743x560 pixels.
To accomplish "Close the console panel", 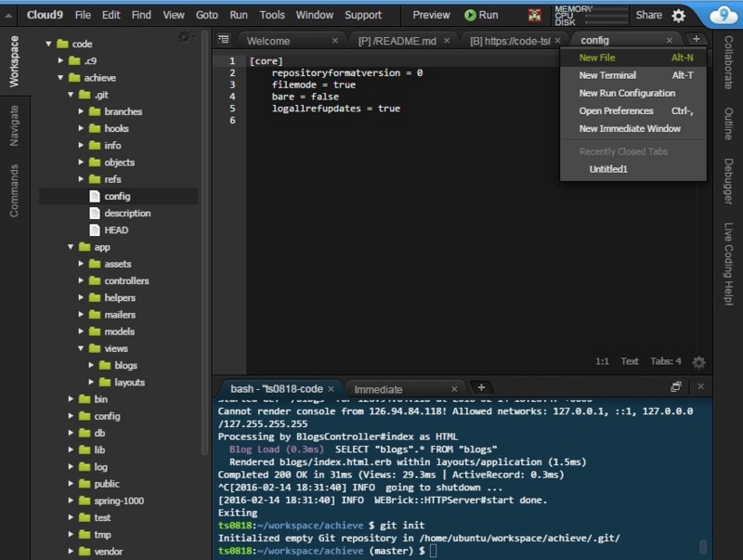I will click(x=700, y=387).
